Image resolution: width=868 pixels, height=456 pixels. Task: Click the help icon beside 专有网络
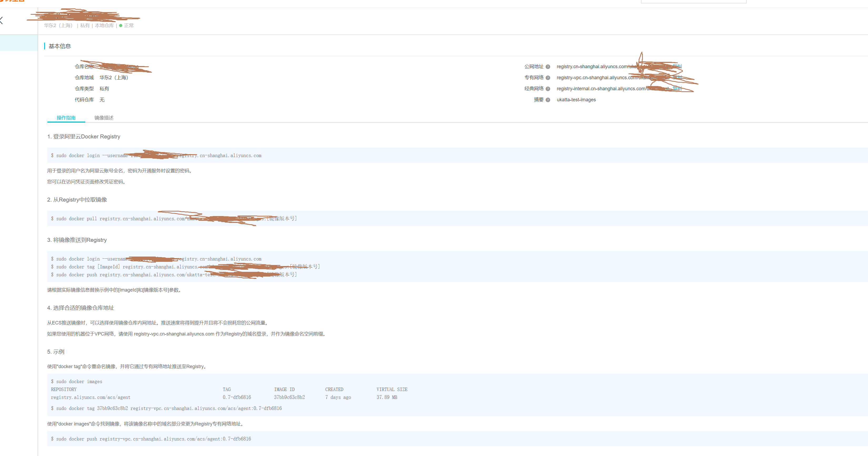548,78
